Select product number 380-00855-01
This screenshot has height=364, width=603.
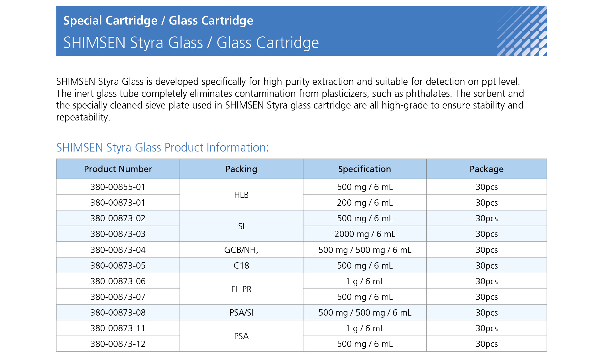pyautogui.click(x=118, y=187)
